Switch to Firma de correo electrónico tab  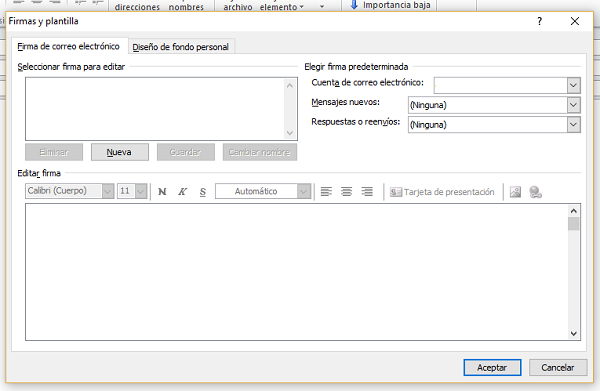tap(68, 46)
